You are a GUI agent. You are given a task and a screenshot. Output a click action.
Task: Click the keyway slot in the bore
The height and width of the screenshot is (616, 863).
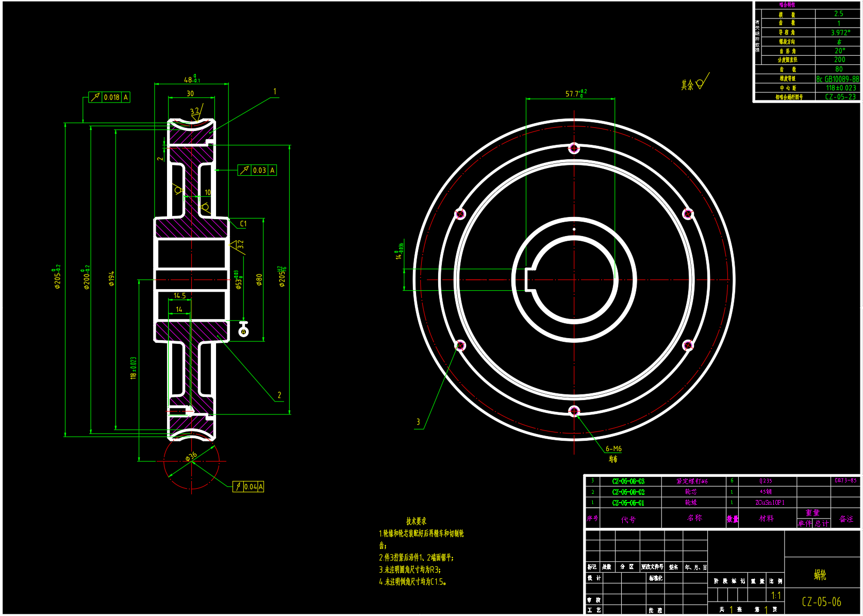pos(530,279)
